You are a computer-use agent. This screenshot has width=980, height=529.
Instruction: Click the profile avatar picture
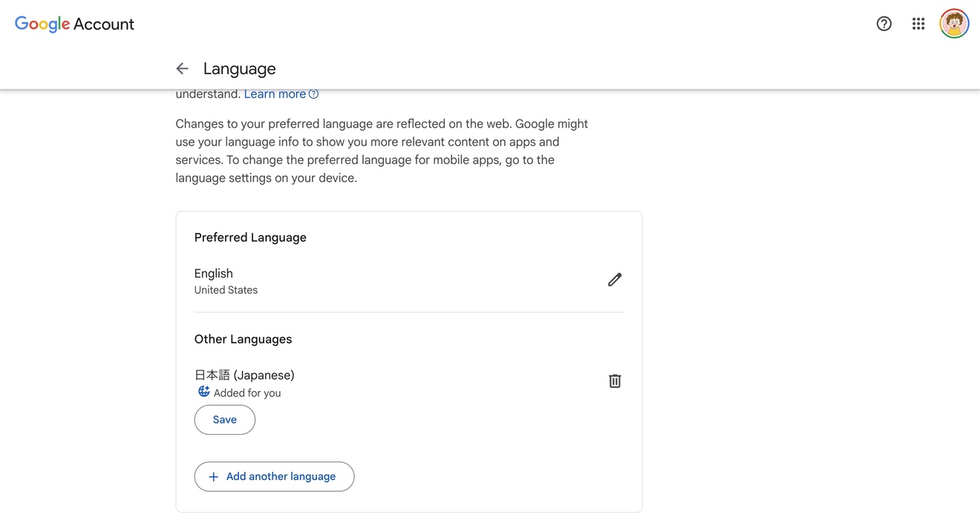954,24
